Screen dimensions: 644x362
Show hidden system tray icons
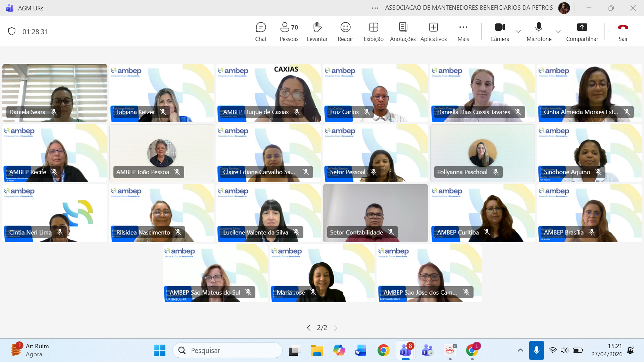520,350
